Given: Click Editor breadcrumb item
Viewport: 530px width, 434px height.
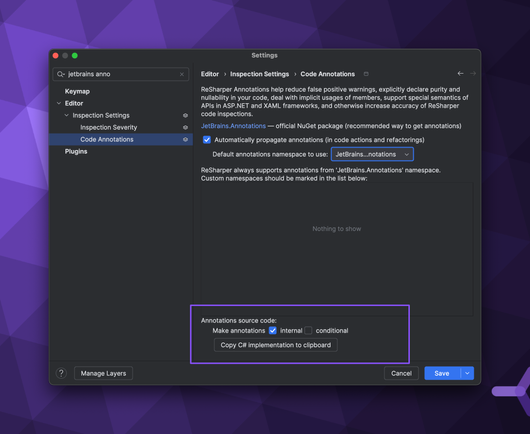Looking at the screenshot, I should pos(210,74).
